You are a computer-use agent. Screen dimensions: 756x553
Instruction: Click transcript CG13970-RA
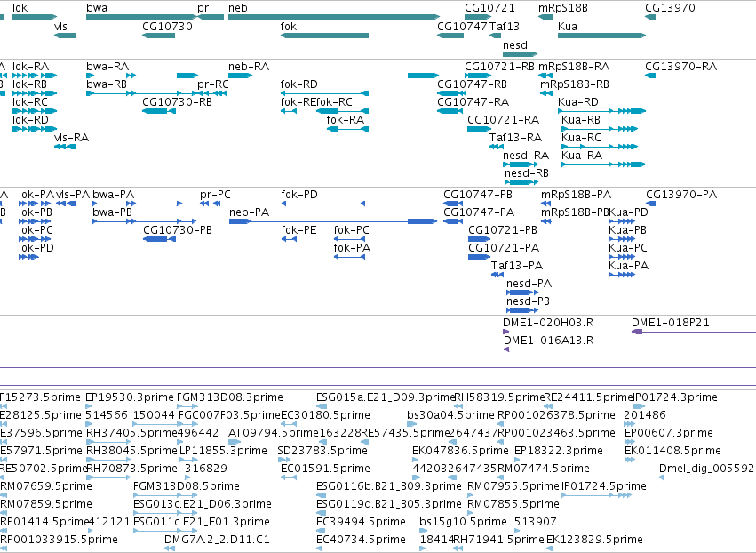tap(681, 66)
